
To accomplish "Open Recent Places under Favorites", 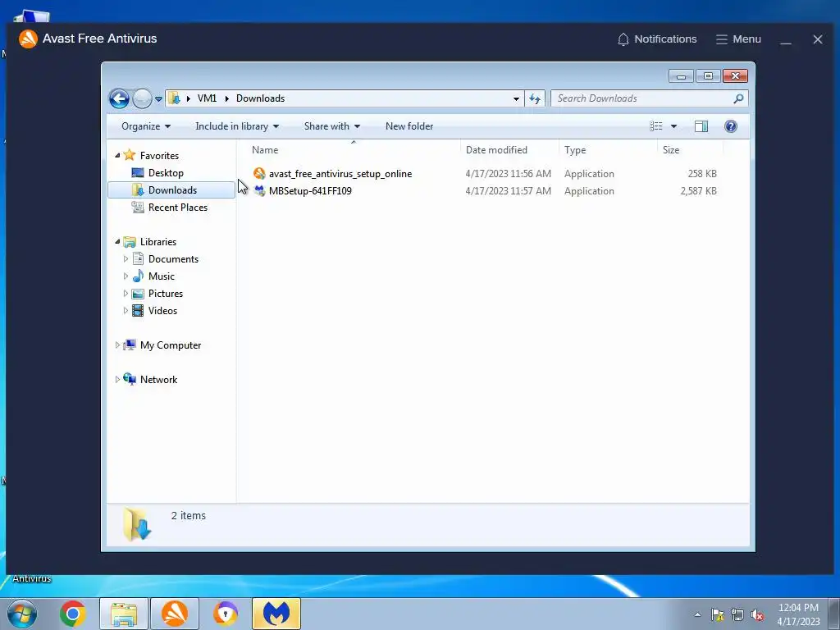I will 177,208.
